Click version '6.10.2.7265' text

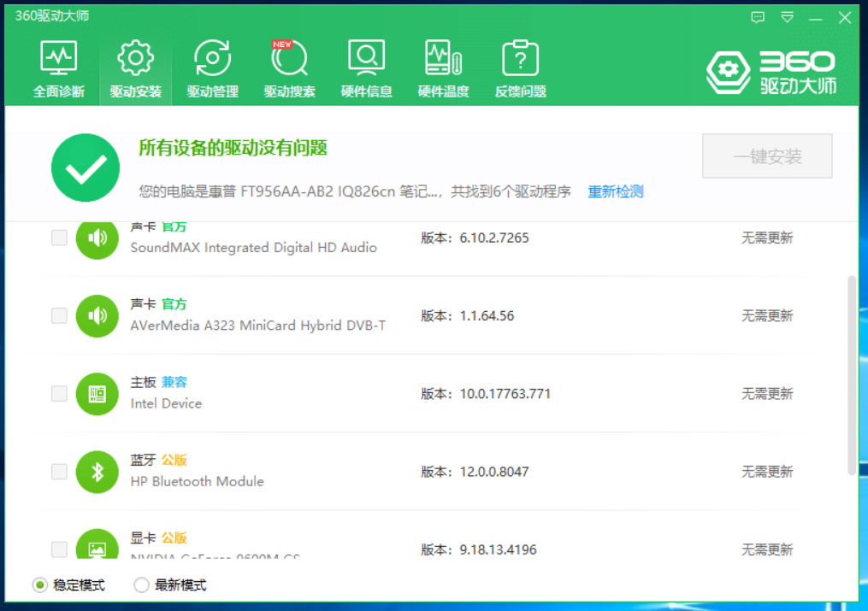494,238
